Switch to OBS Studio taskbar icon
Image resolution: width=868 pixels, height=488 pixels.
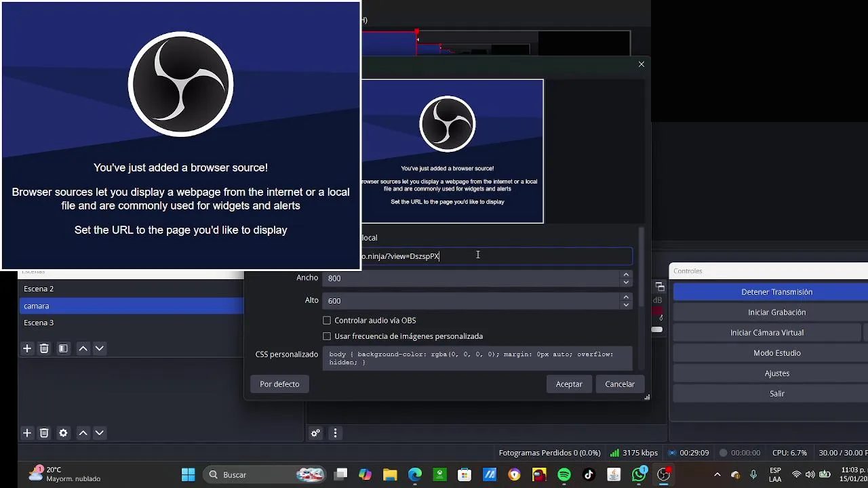coord(664,475)
